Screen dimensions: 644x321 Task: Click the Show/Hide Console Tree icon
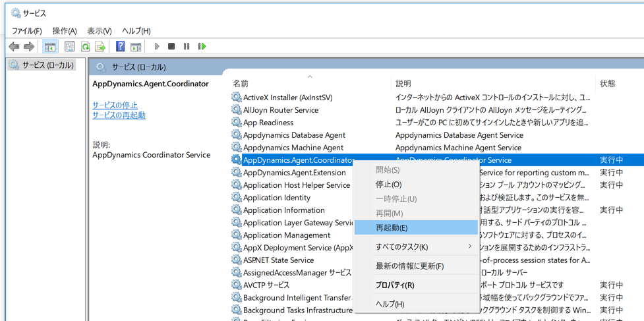[50, 47]
